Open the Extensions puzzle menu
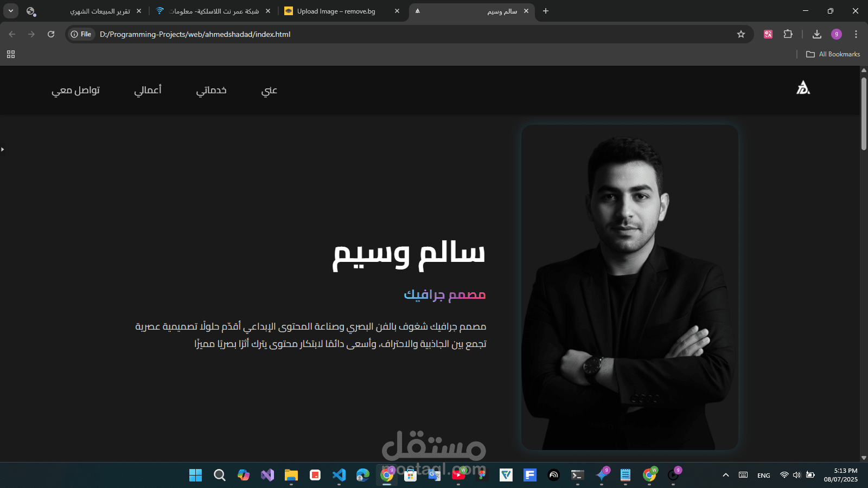Image resolution: width=868 pixels, height=488 pixels. [x=788, y=34]
